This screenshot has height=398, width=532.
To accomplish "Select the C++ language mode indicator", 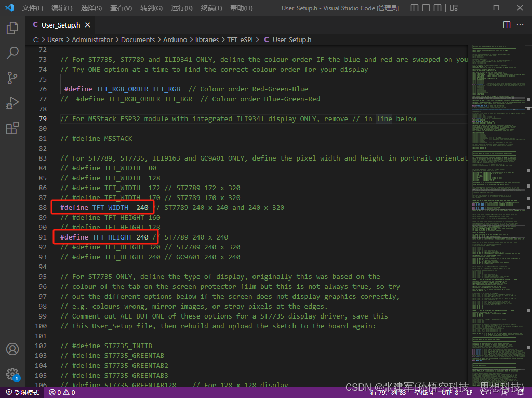I will [x=486, y=392].
